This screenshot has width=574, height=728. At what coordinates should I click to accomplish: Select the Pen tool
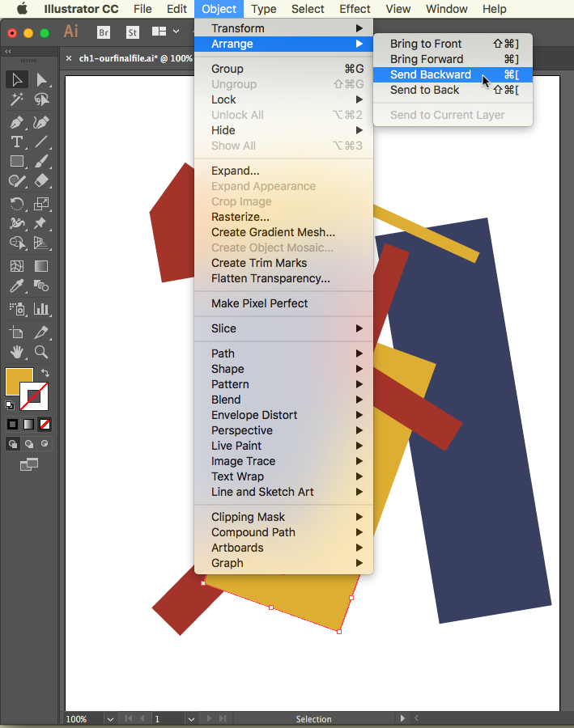(17, 123)
